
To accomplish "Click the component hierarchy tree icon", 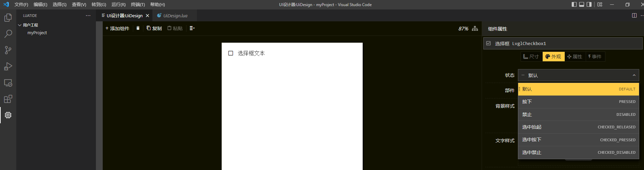I will 475,28.
